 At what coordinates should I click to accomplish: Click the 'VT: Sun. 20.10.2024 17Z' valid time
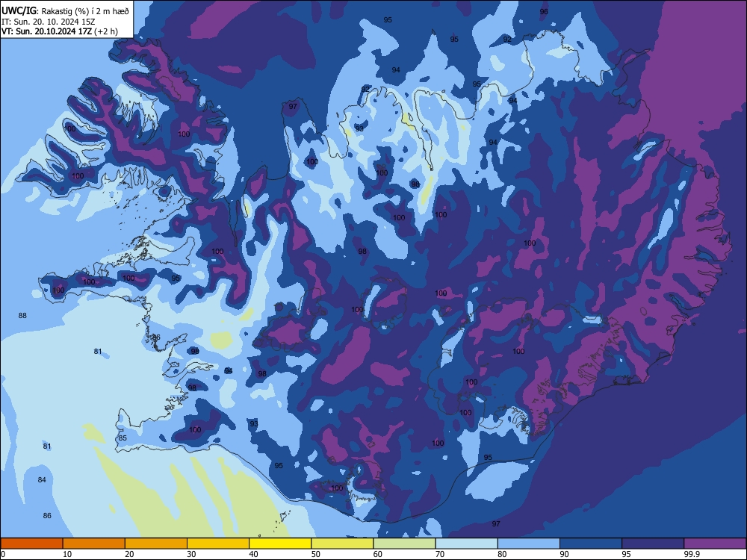click(x=46, y=31)
